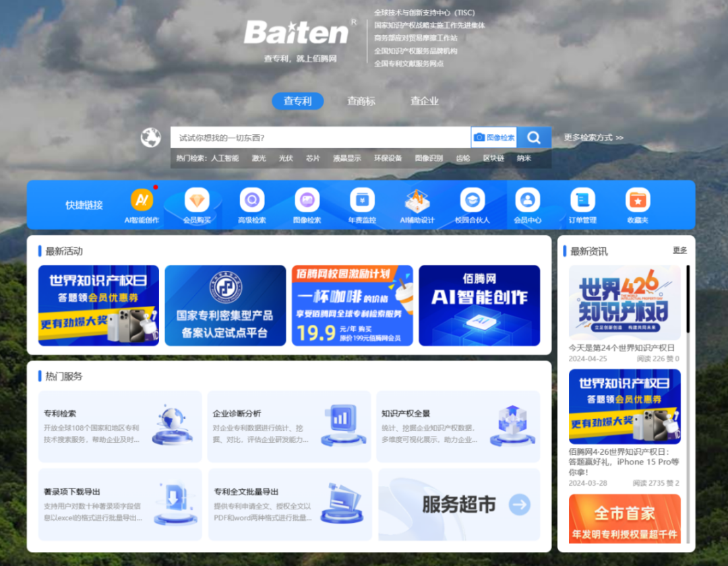Open the 专利检索 service card
The width and height of the screenshot is (728, 566).
tap(120, 427)
